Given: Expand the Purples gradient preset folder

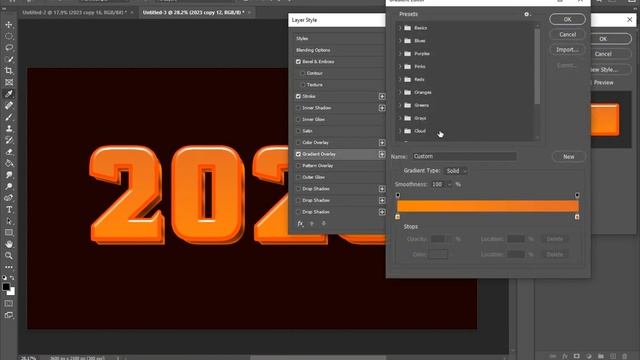Looking at the screenshot, I should click(x=400, y=53).
